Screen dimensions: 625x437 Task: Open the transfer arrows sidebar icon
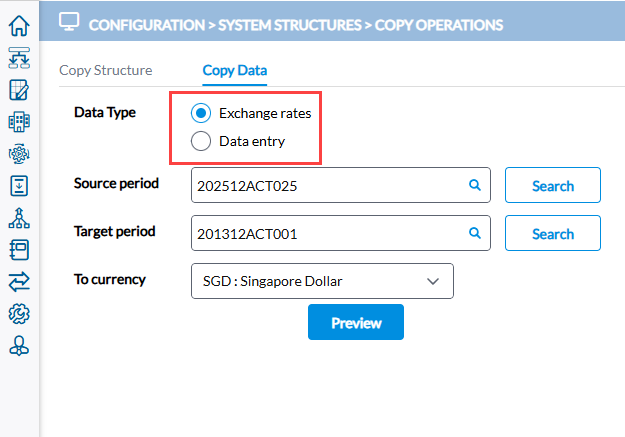pos(19,282)
